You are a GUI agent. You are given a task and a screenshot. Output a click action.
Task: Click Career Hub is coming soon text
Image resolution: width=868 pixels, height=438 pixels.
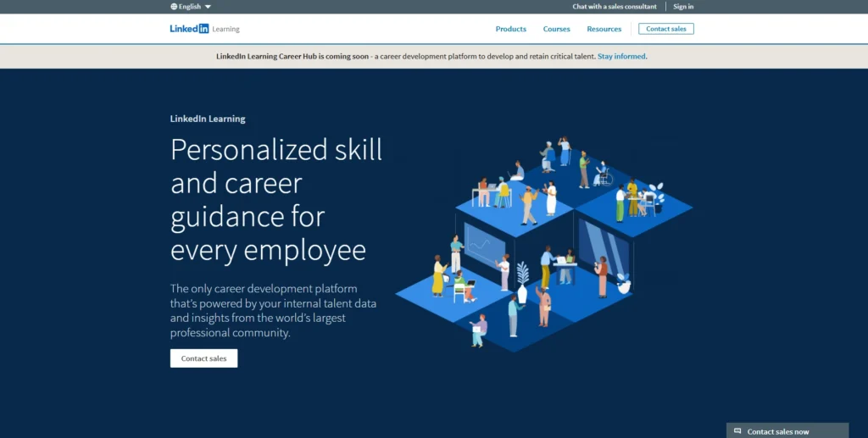tap(292, 57)
